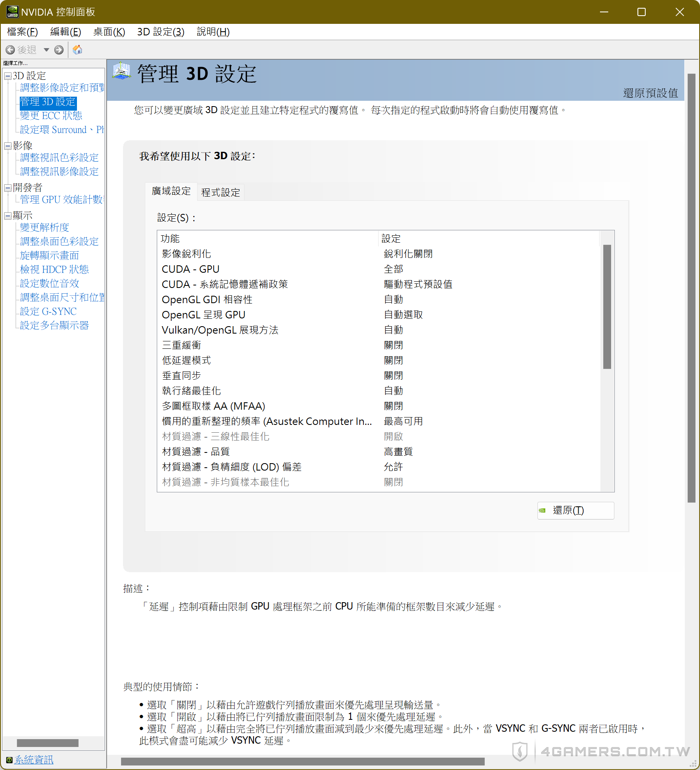This screenshot has height=770, width=700.
Task: Collapse the 影像 tree node
Action: click(8, 146)
